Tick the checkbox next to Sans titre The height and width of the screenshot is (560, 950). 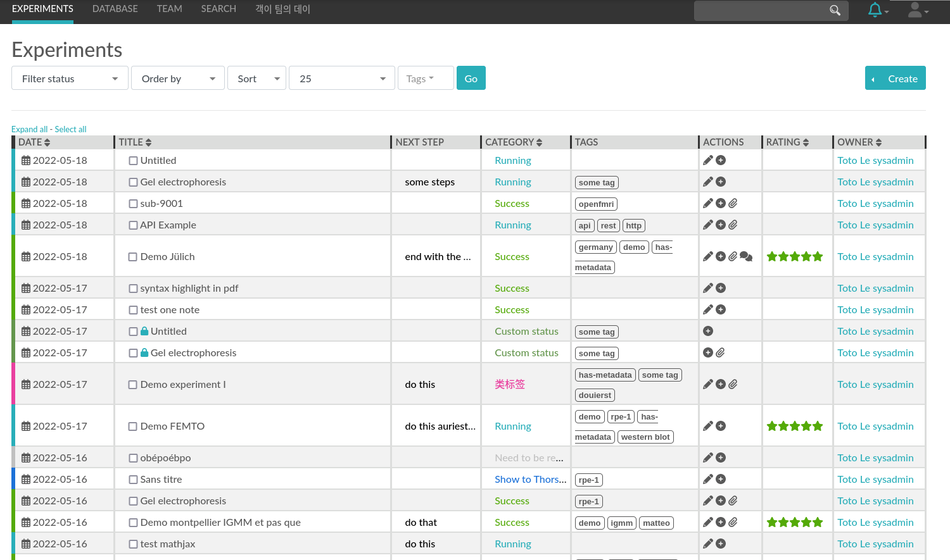click(x=133, y=479)
